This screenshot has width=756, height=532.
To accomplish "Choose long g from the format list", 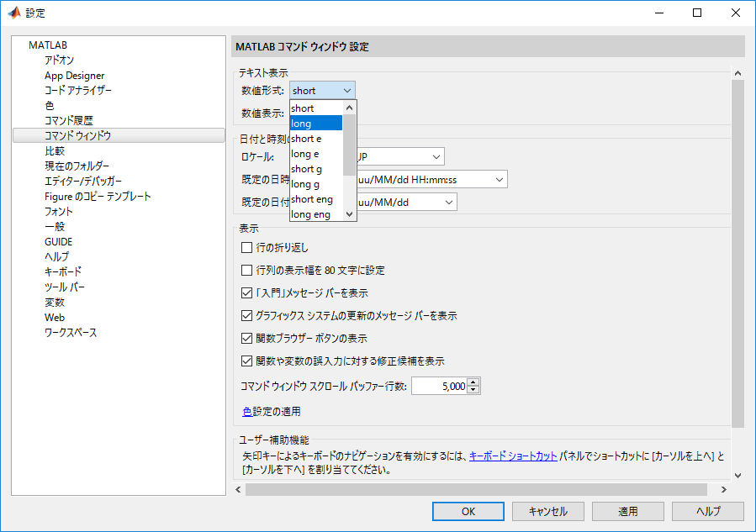I will [x=316, y=184].
